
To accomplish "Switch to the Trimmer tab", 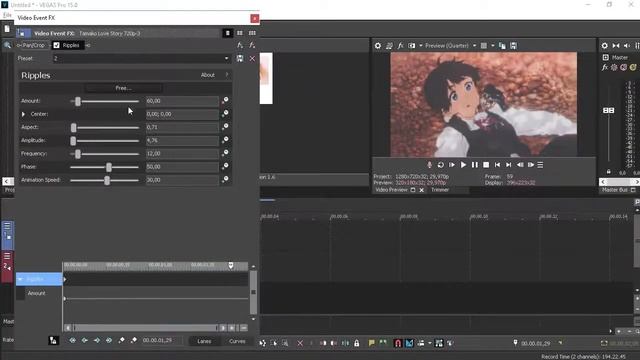I will (x=440, y=190).
